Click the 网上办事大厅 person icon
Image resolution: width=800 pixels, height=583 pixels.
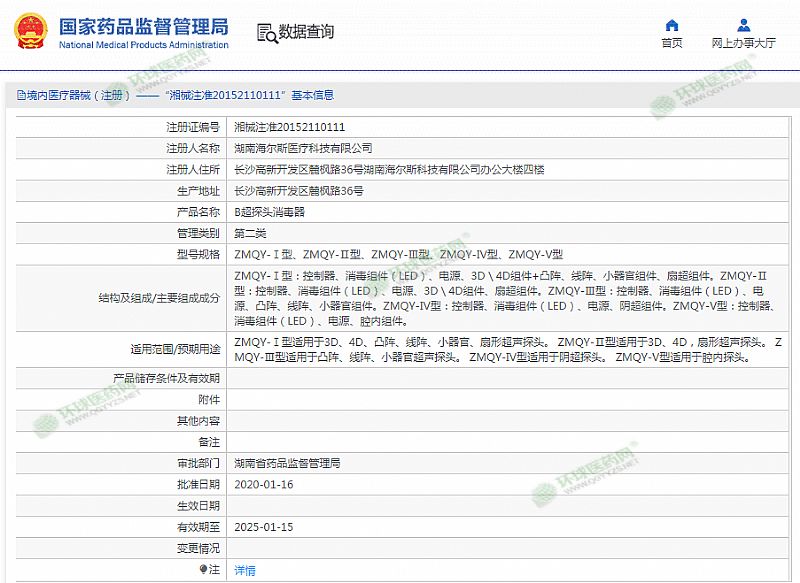(743, 25)
